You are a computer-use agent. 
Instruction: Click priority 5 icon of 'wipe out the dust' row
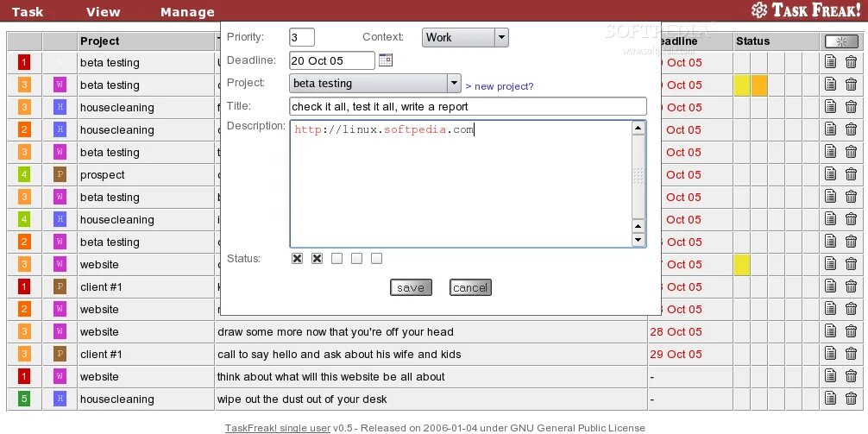point(24,399)
